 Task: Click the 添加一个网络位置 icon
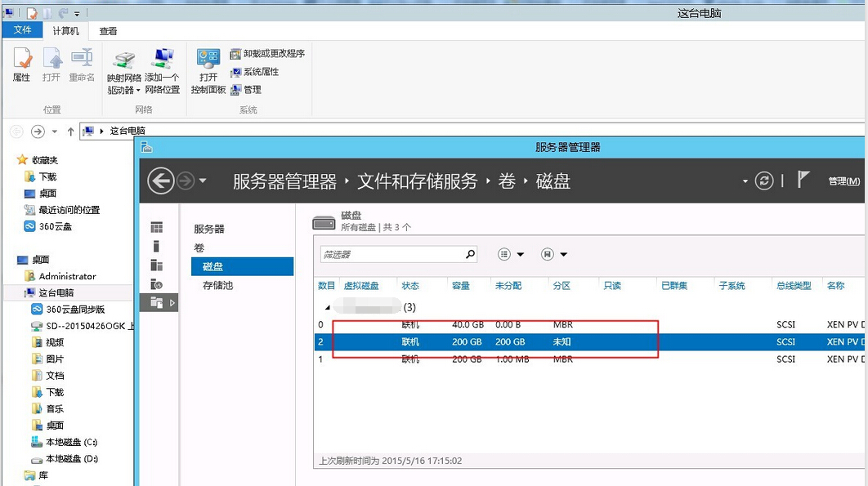click(x=164, y=60)
